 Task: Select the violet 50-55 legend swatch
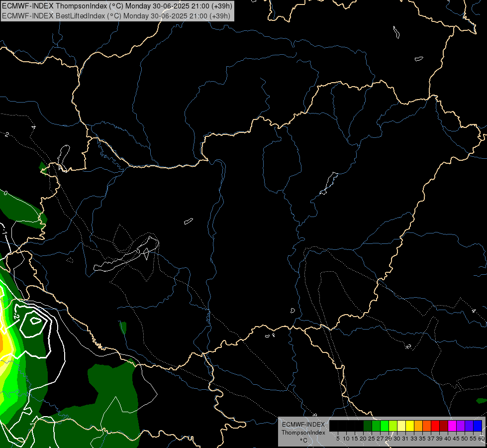[x=469, y=426]
